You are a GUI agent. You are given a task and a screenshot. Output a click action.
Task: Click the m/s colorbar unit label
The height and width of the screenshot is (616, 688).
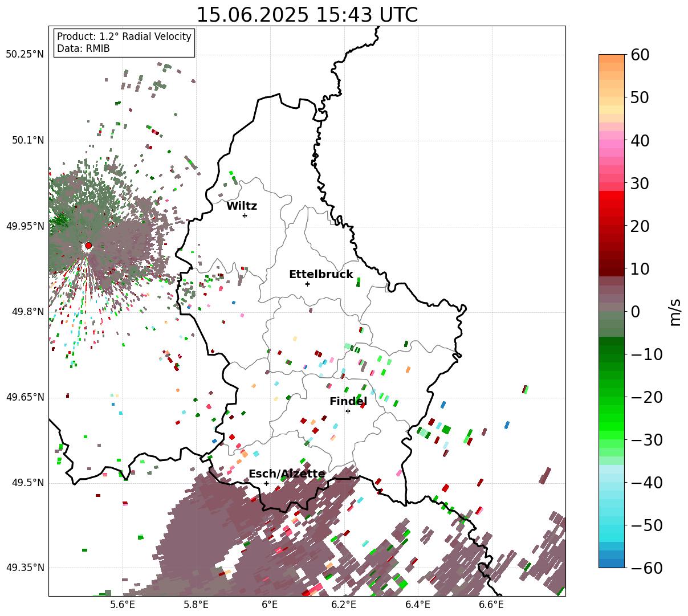(676, 312)
